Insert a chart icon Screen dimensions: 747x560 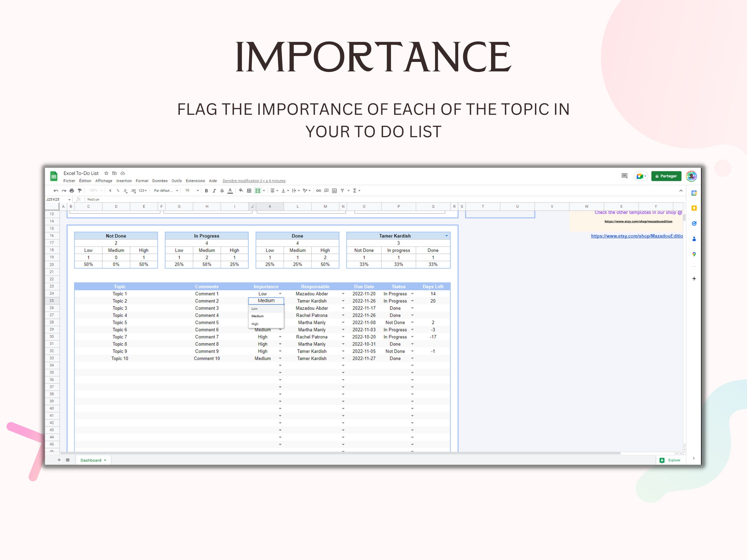click(334, 191)
